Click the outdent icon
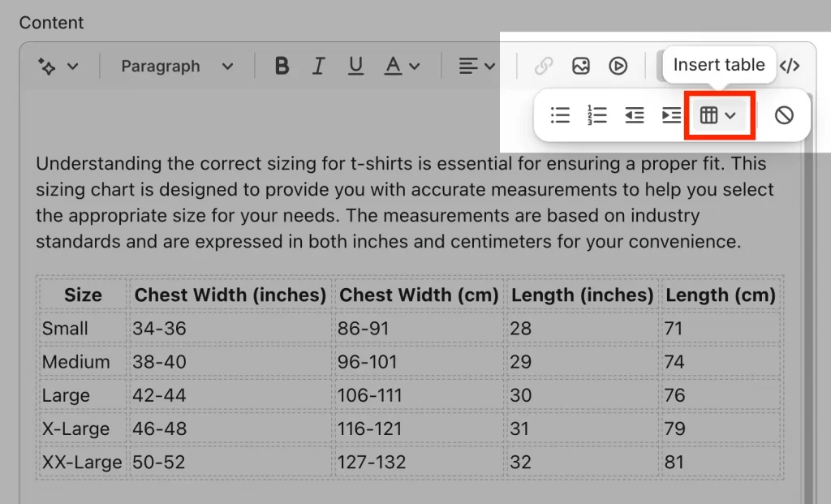Viewport: 831px width, 504px height. pos(635,115)
